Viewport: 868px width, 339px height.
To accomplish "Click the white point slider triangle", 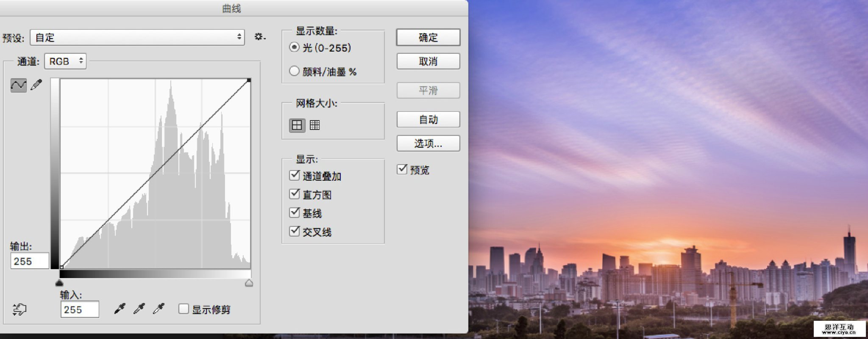I will (x=249, y=283).
